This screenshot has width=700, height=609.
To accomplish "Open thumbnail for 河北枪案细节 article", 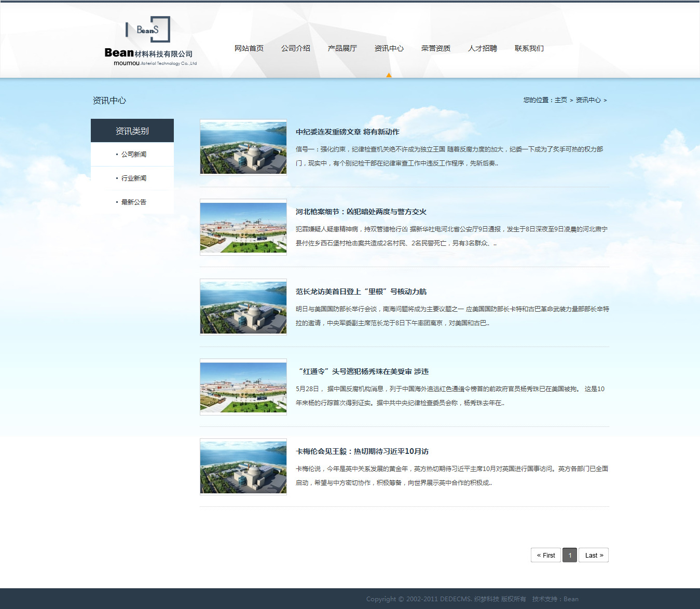I will click(243, 228).
